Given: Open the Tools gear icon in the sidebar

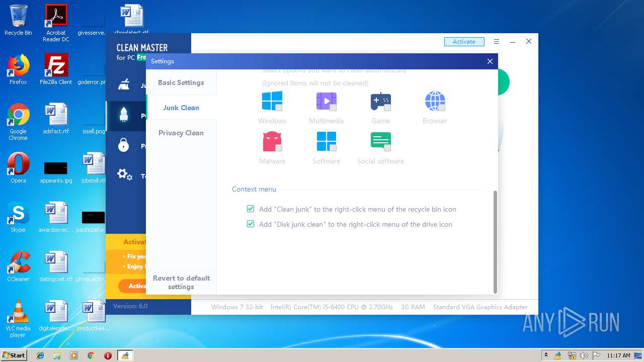Looking at the screenshot, I should 124,175.
